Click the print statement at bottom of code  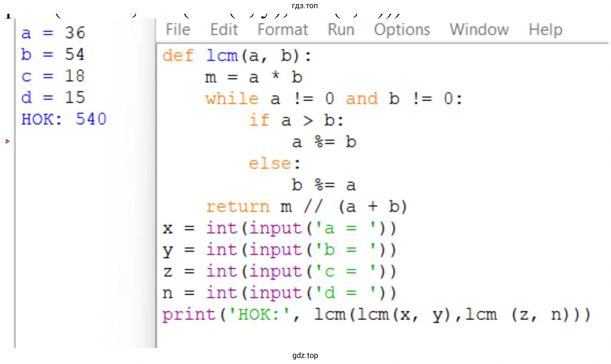coord(376,315)
